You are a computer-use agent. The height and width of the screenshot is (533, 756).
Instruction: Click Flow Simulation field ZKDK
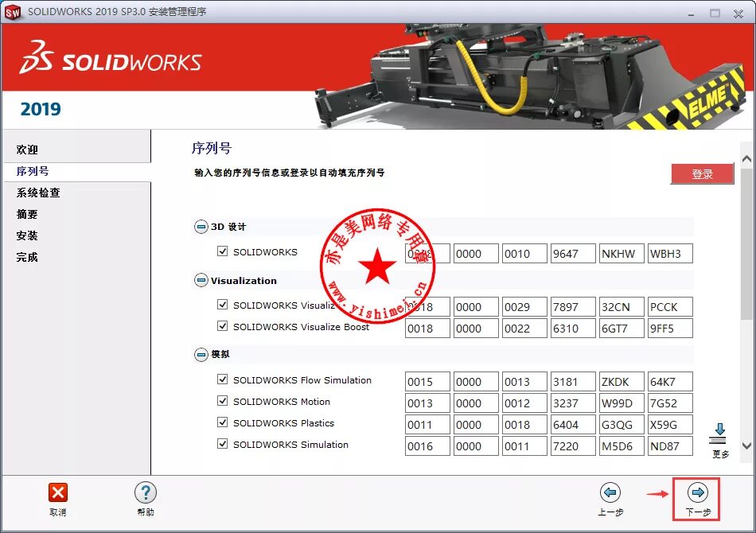tap(622, 382)
